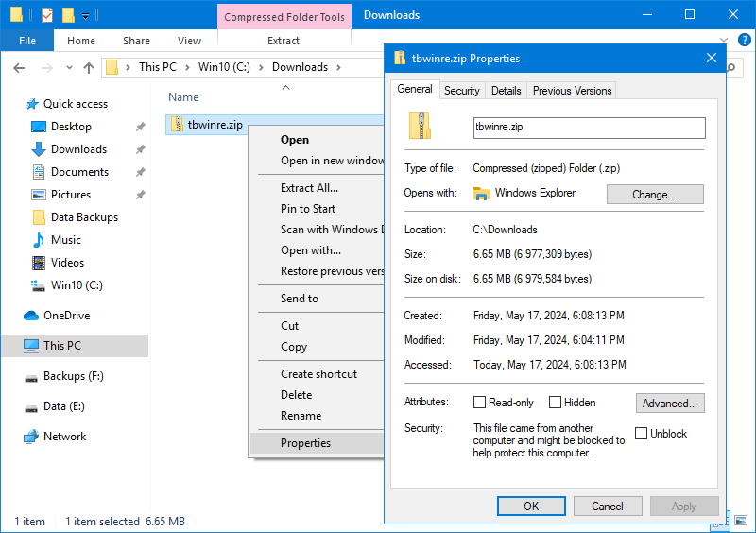
Task: Select Cut in context menu
Action: [x=317, y=326]
